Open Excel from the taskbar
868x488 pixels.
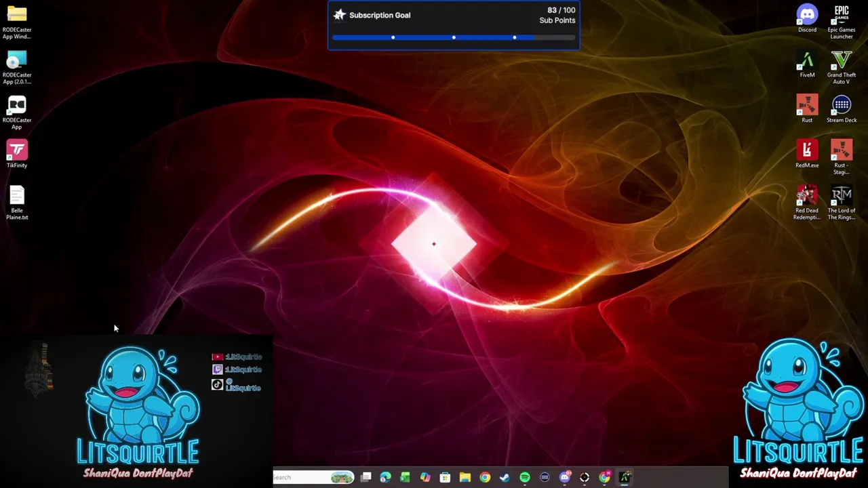(x=406, y=477)
